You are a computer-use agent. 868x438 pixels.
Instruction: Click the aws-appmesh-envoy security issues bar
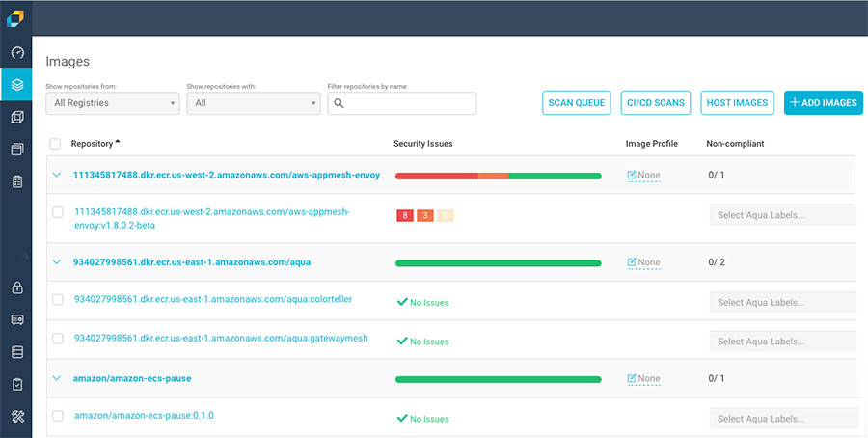[x=499, y=177]
